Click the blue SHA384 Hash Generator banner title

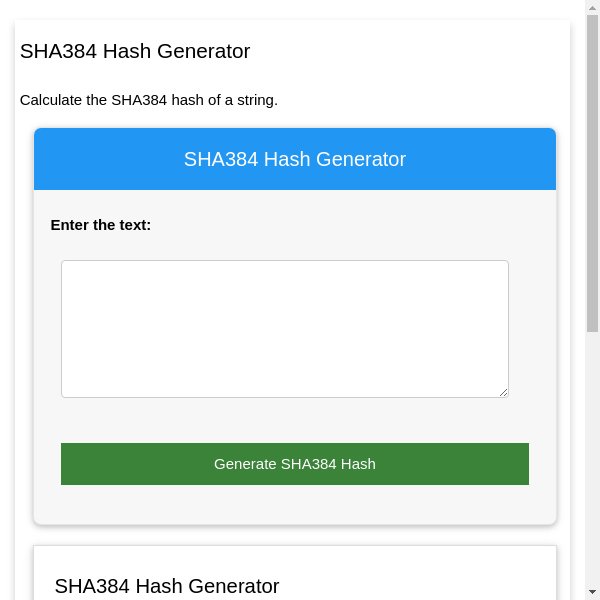(294, 159)
